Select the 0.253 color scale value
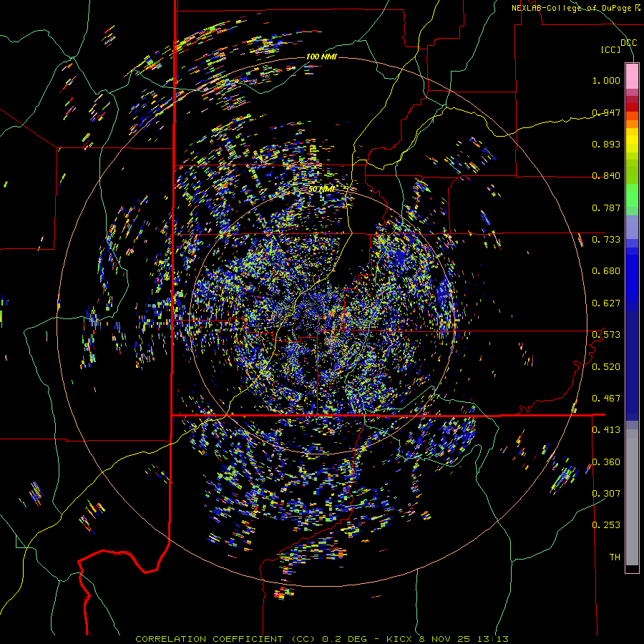The height and width of the screenshot is (644, 644). (606, 525)
